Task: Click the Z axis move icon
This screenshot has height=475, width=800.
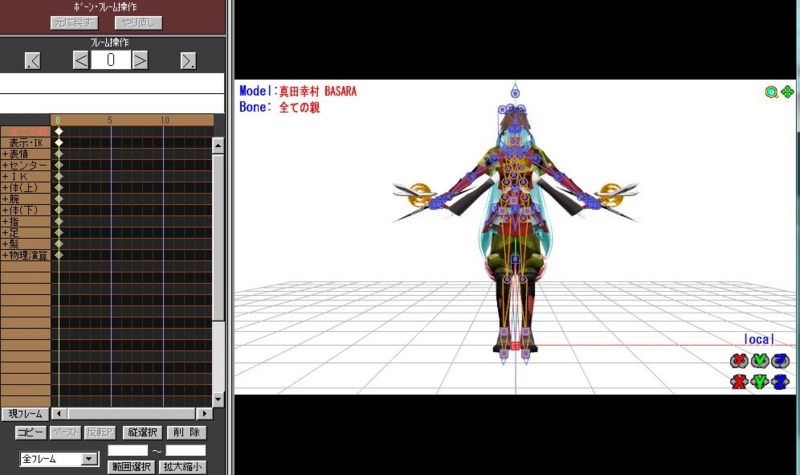Action: pos(780,381)
